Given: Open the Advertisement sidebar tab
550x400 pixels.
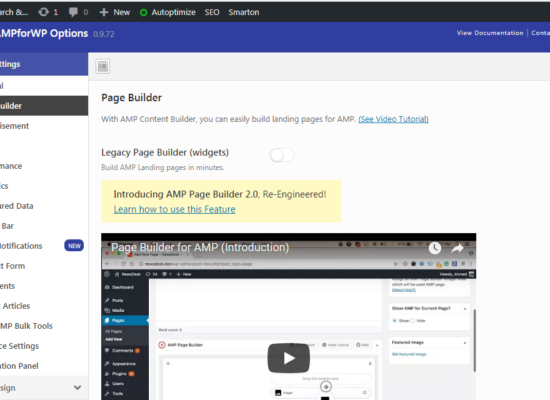Looking at the screenshot, I should [x=44, y=126].
